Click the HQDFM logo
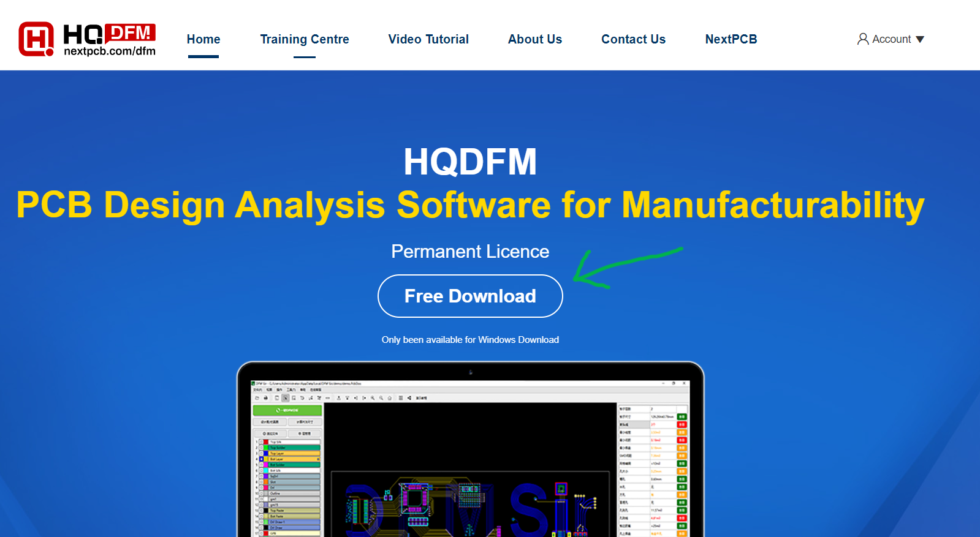 87,39
